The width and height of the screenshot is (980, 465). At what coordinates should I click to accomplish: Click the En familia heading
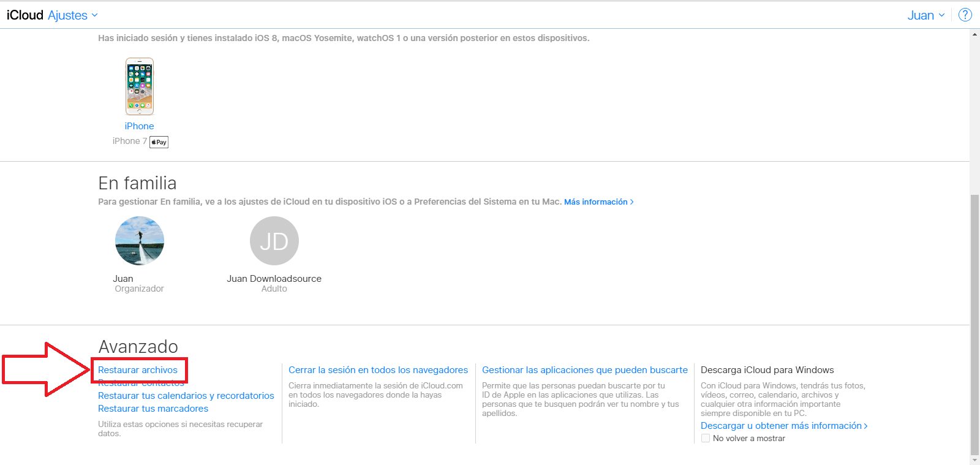[137, 183]
